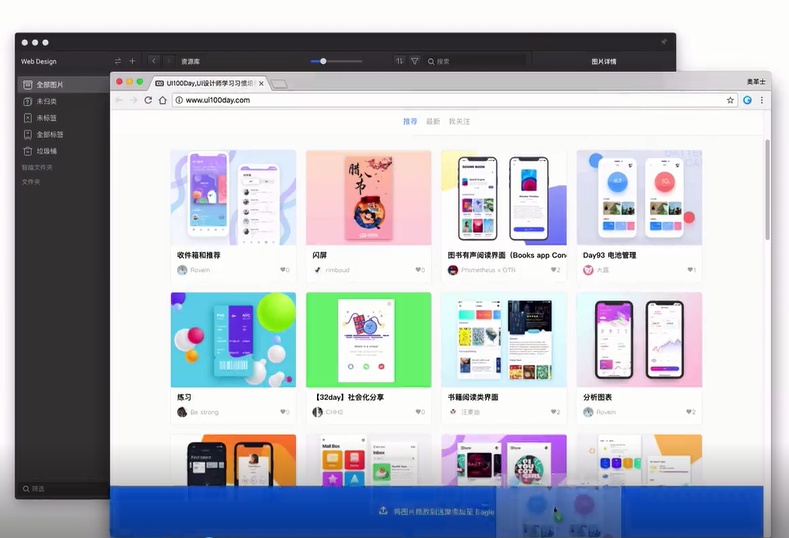Screen dimensions: 789x538
Task: Click the 奥革士 profile name in browser
Action: (x=756, y=82)
